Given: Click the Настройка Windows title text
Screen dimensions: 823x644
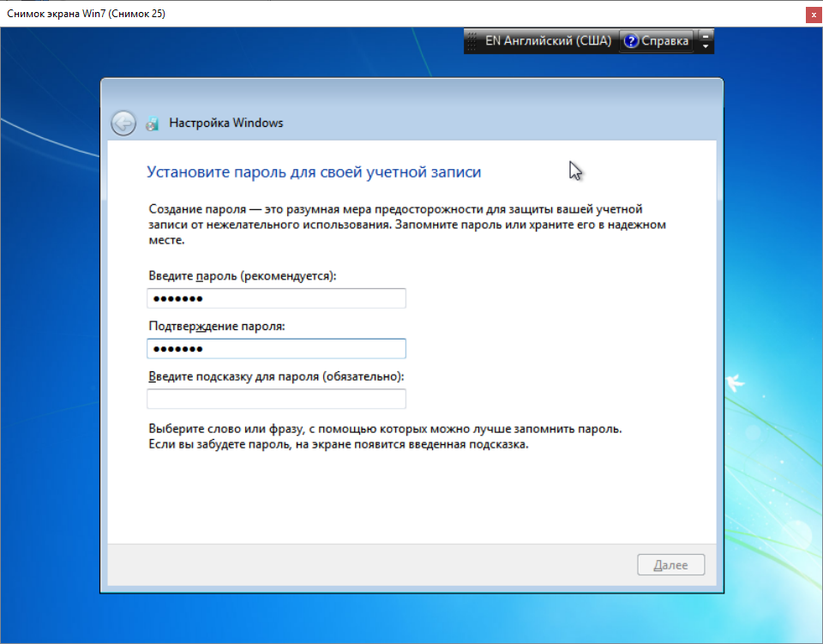Looking at the screenshot, I should [226, 123].
